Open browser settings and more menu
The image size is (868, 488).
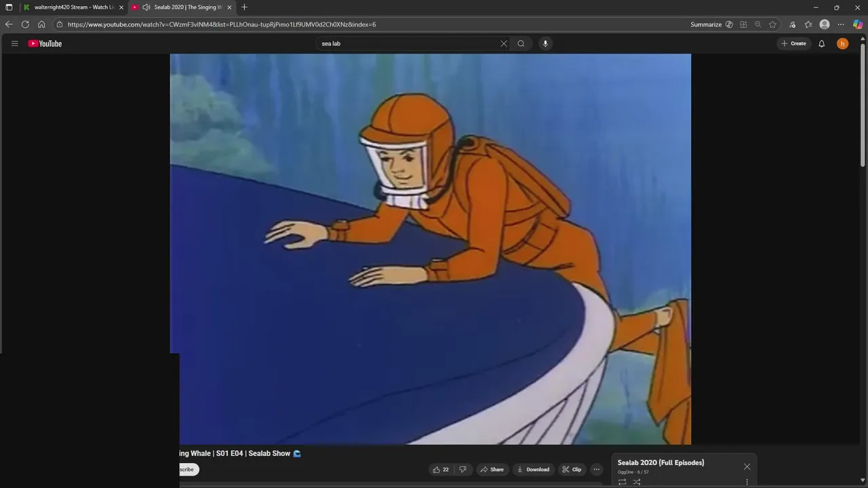(x=841, y=24)
